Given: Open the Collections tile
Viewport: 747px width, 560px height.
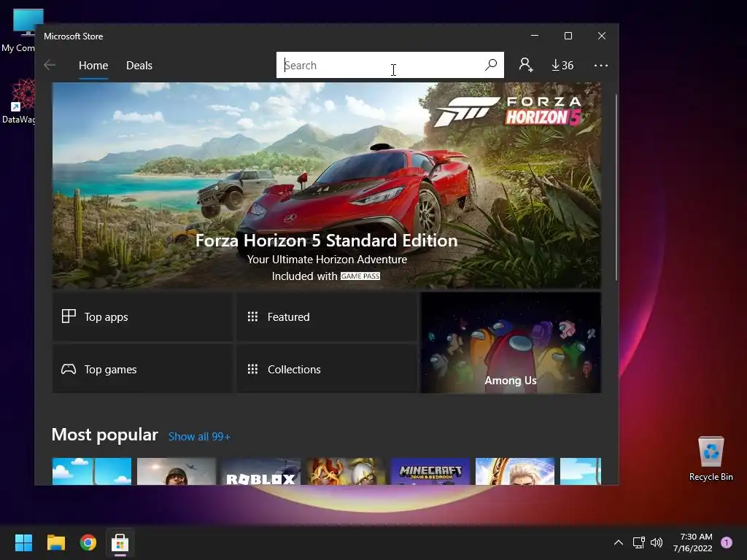Looking at the screenshot, I should pyautogui.click(x=327, y=369).
